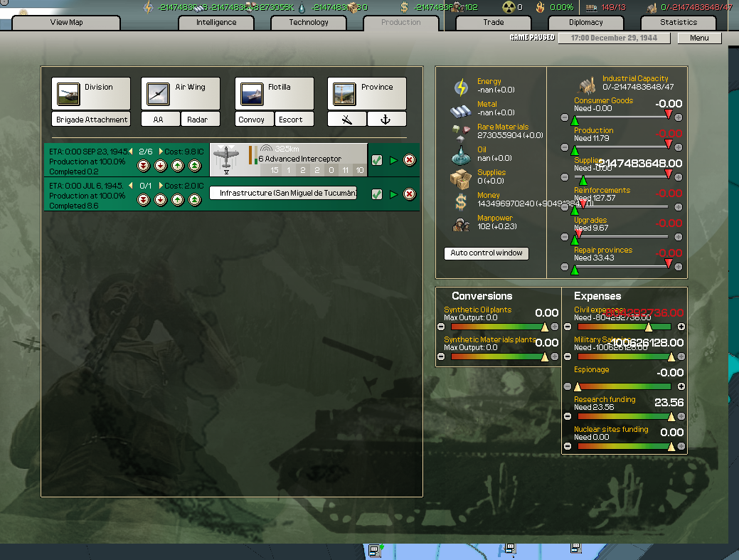Toggle green checkmark on Infrastructure row
739x560 pixels.
point(376,194)
